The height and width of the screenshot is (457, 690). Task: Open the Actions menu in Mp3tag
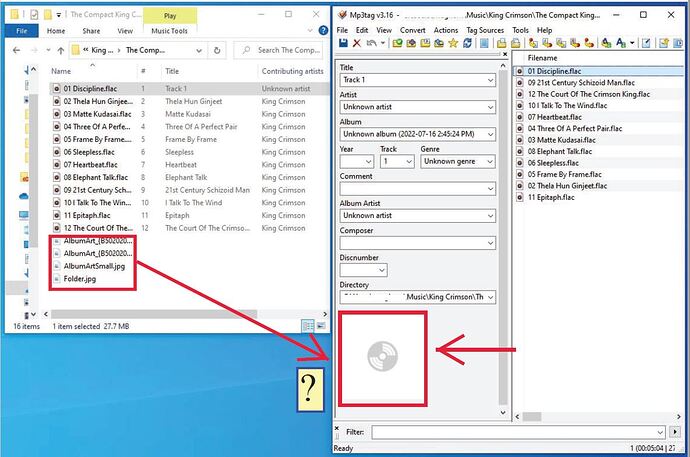[446, 30]
